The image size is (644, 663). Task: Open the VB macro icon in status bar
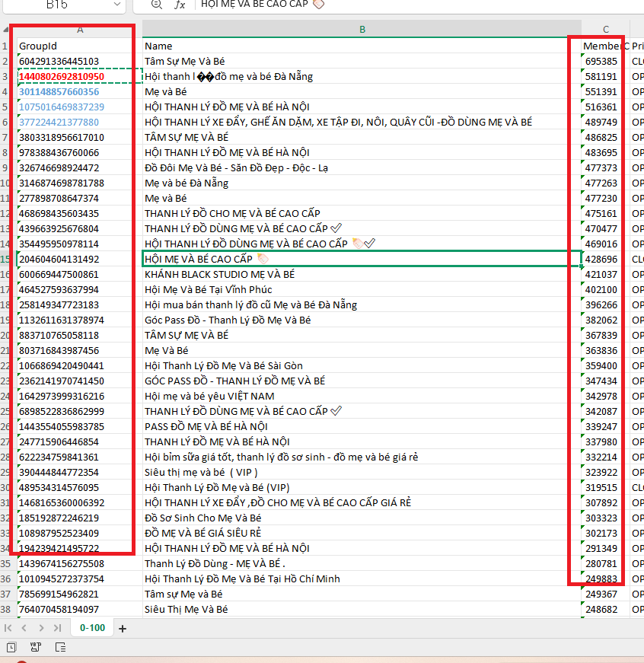pyautogui.click(x=36, y=648)
